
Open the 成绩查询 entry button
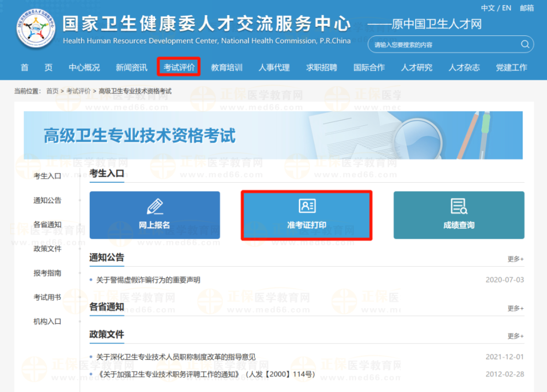coord(459,215)
